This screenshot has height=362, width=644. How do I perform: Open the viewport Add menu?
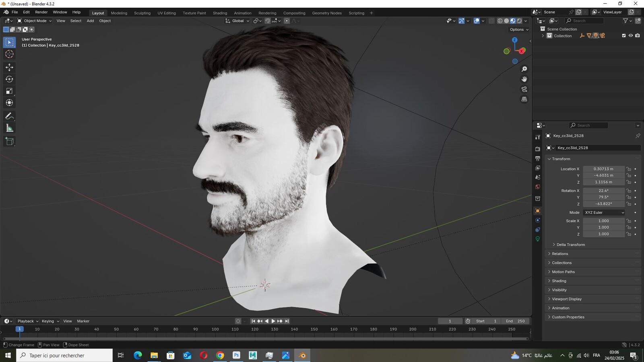point(90,21)
